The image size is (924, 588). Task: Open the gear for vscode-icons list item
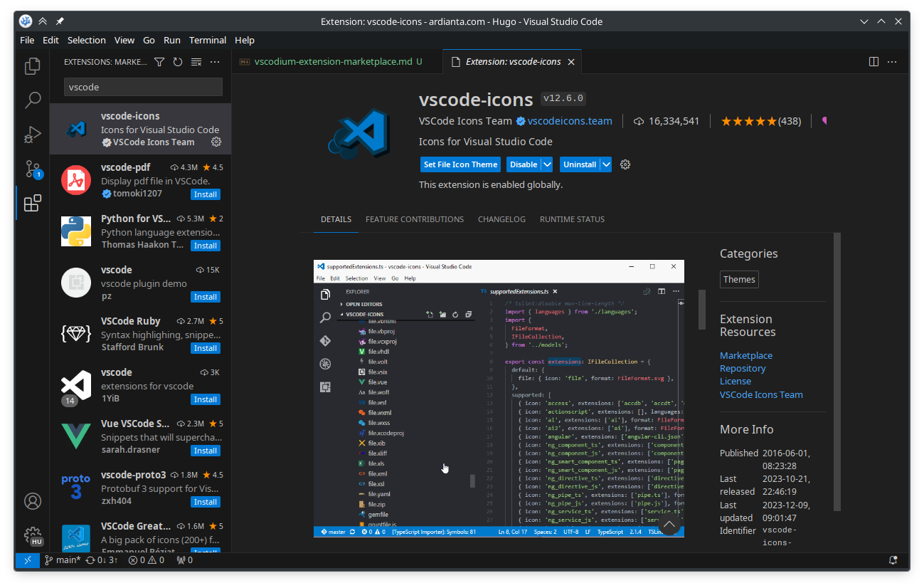216,142
